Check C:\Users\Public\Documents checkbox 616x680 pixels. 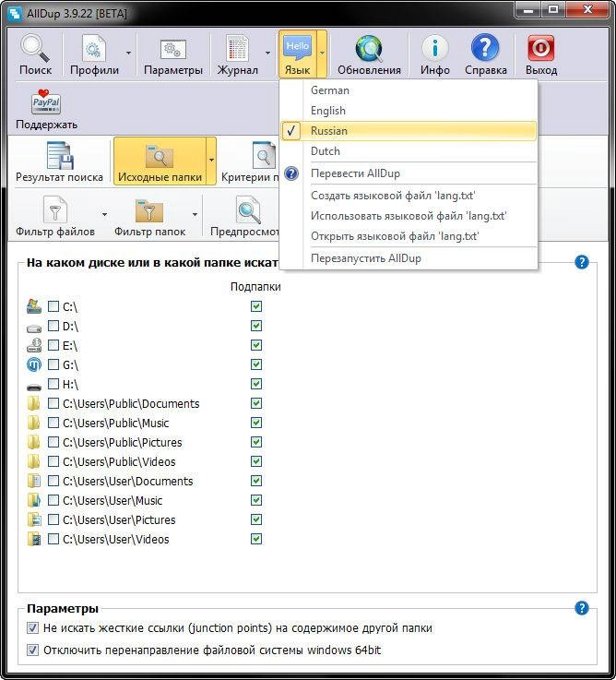point(53,403)
